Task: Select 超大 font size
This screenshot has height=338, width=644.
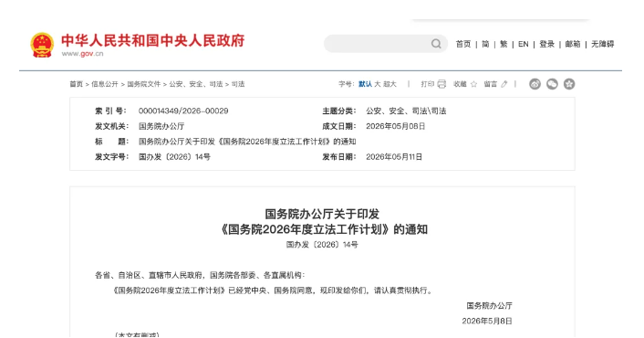Action: 390,84
